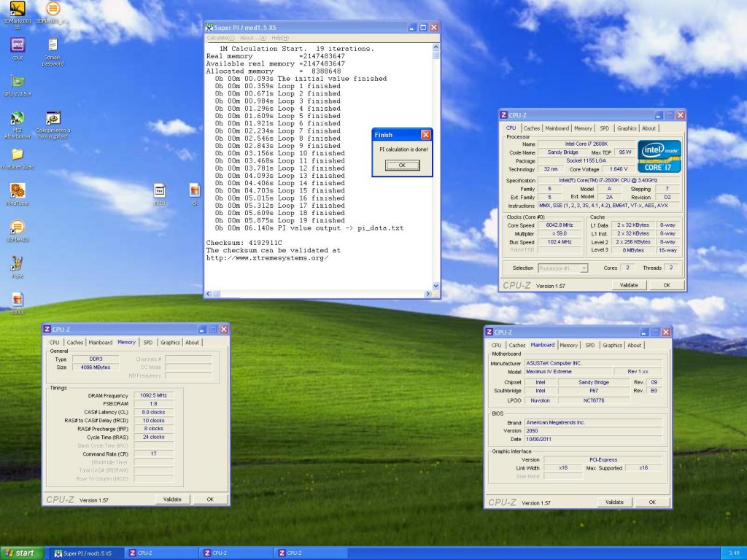The width and height of the screenshot is (747, 560).
Task: Open the Calculate menu in Super PI
Action: pos(220,38)
